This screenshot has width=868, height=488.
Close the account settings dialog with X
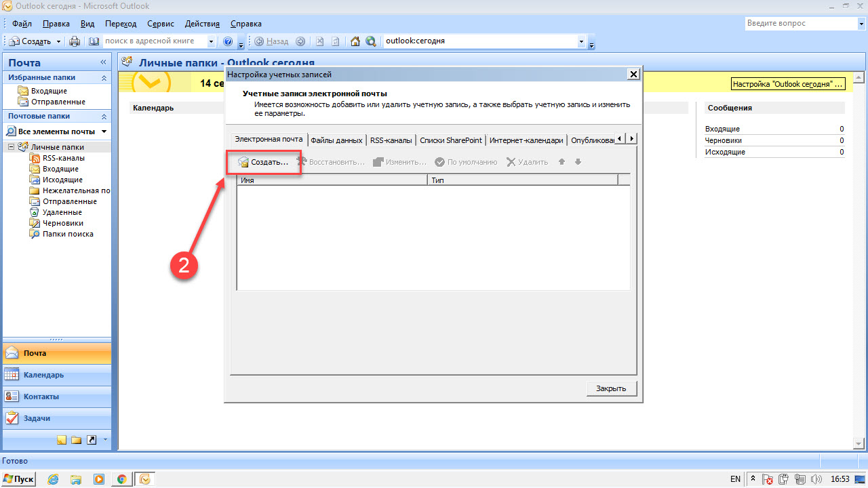pos(633,74)
